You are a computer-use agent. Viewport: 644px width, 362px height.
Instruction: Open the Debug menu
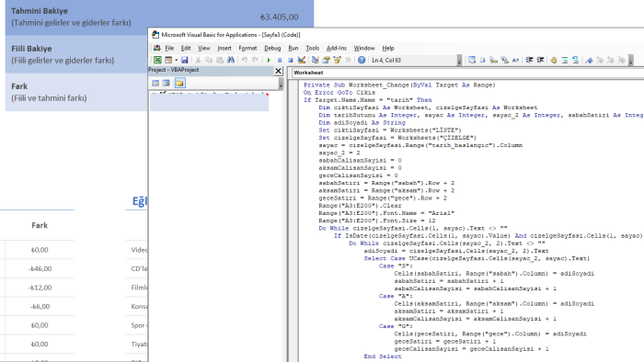point(272,48)
